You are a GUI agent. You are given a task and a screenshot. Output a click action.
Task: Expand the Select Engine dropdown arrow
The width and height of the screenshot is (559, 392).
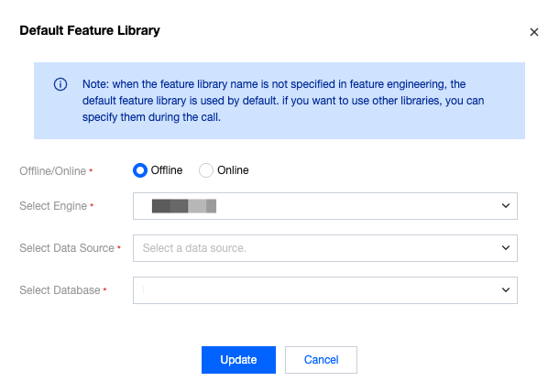(x=505, y=206)
